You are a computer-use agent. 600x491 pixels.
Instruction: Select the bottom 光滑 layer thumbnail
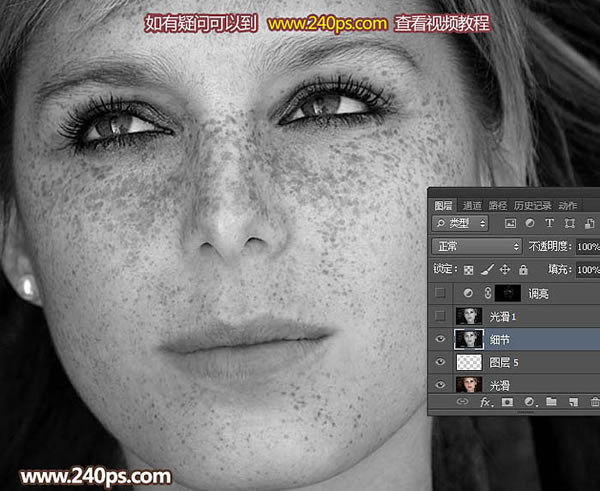(x=469, y=384)
